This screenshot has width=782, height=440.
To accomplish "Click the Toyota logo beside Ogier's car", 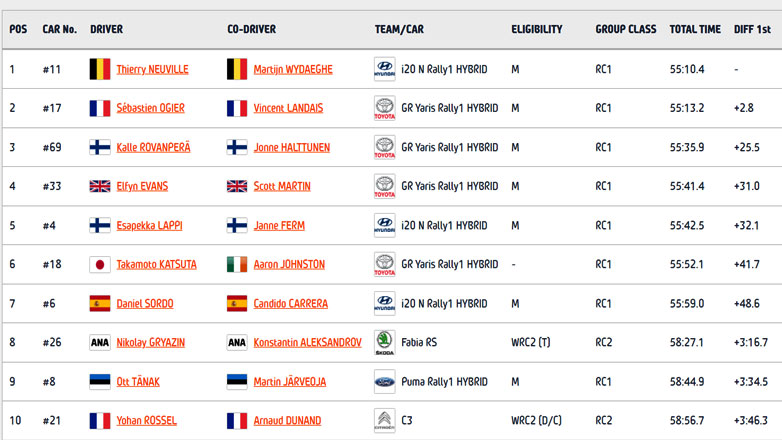I will point(385,108).
